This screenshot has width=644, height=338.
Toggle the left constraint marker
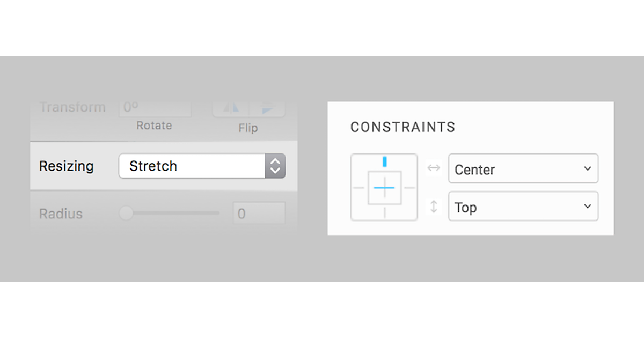358,188
